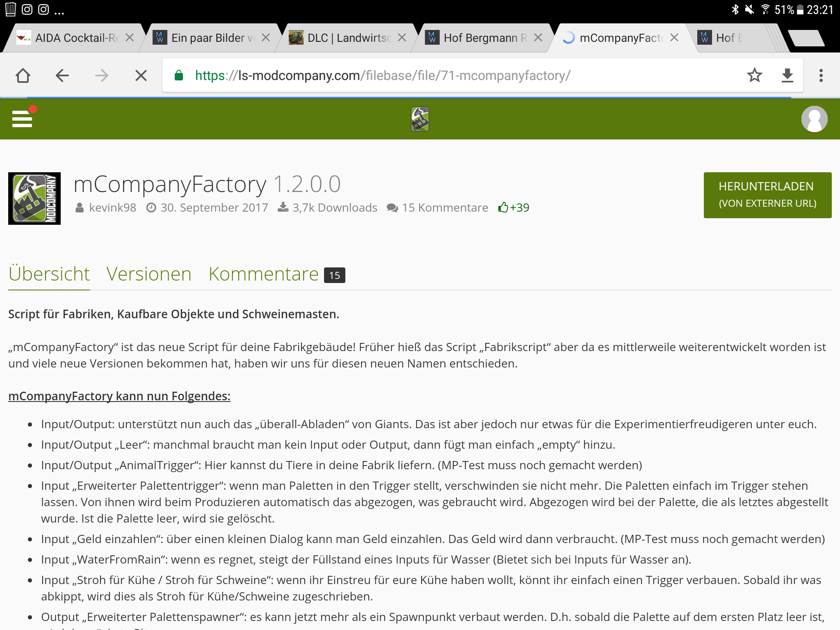Click the clock showing 23:21
The height and width of the screenshot is (630, 840).
820,9
